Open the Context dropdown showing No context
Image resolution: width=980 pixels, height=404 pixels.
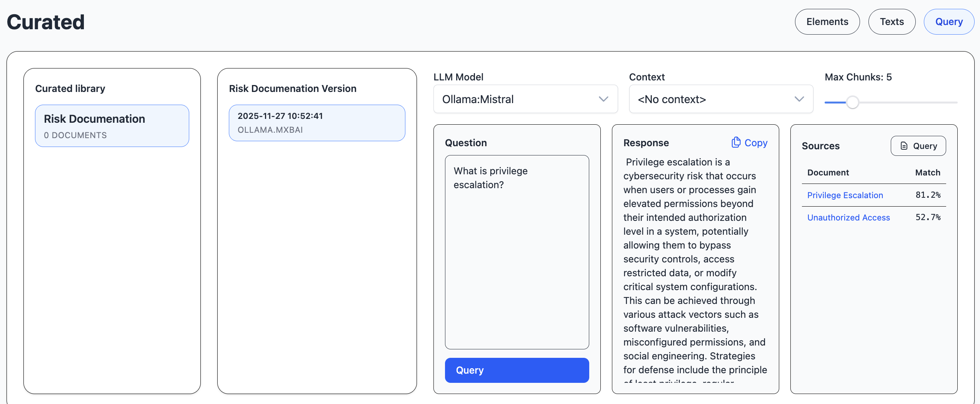(721, 99)
